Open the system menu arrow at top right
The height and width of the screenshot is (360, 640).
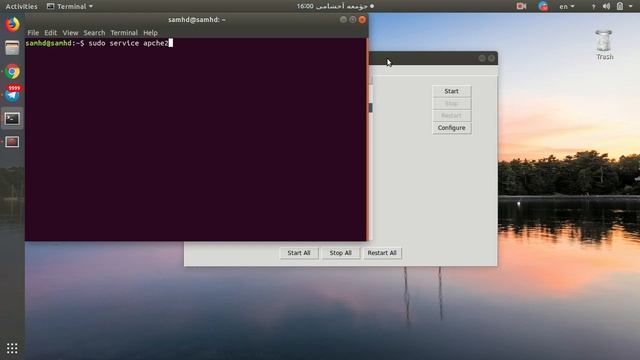click(631, 7)
